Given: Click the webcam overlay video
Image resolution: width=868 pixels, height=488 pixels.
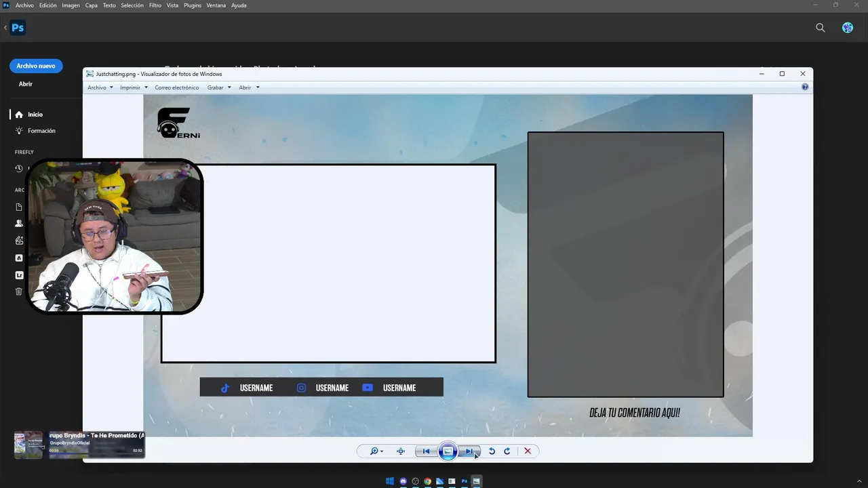Looking at the screenshot, I should (115, 237).
